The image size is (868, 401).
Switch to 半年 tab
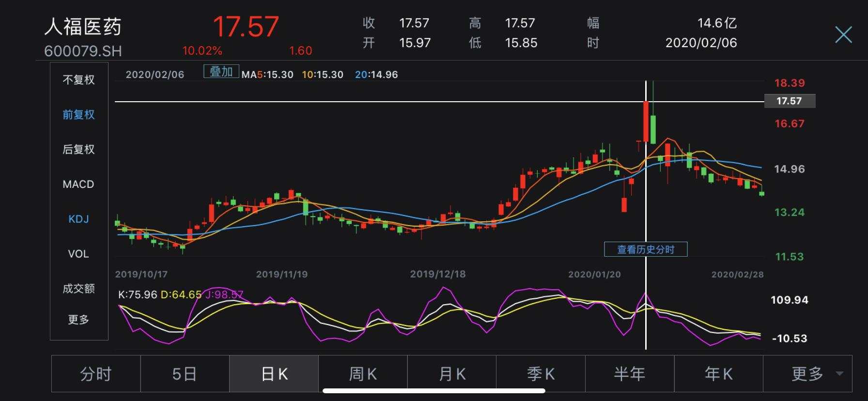630,373
